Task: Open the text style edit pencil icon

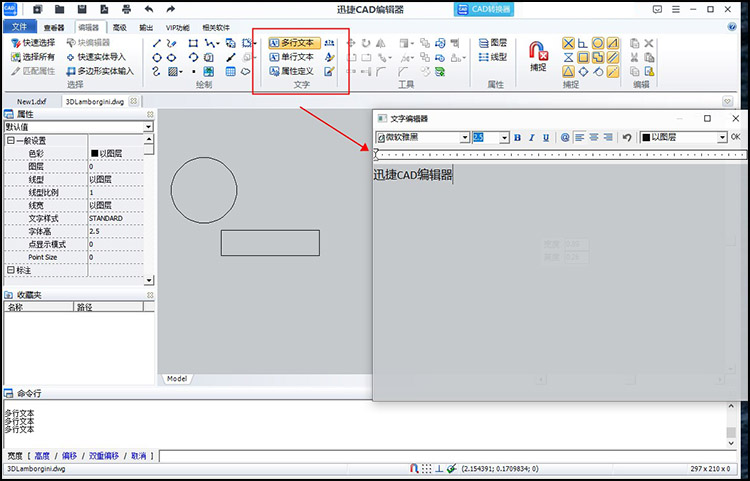Action: tap(329, 72)
